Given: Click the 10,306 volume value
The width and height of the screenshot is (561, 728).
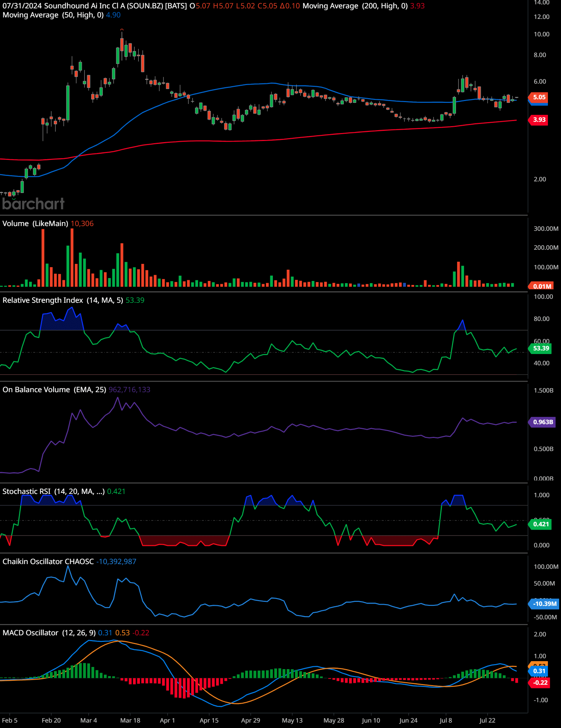Looking at the screenshot, I should [82, 224].
